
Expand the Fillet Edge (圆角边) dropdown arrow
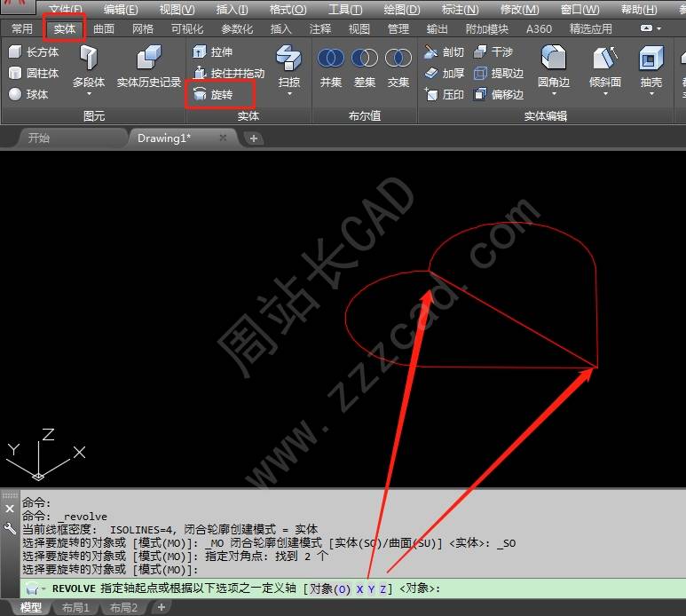[x=554, y=93]
